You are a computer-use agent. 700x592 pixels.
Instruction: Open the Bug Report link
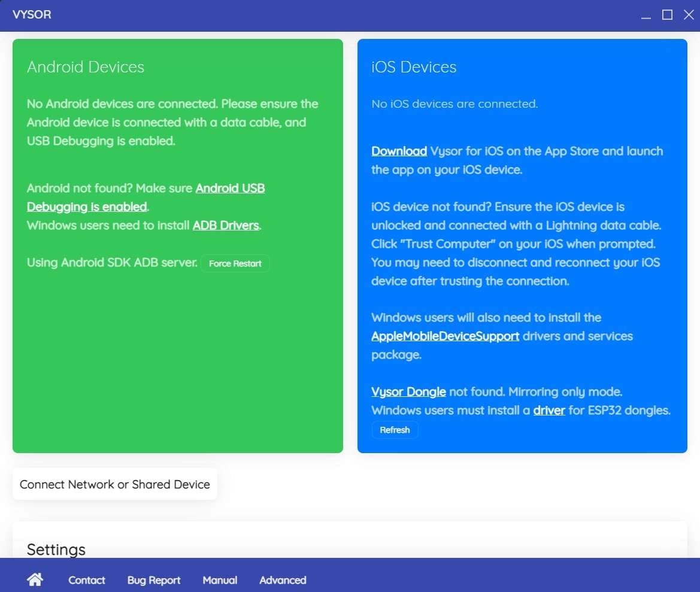153,580
